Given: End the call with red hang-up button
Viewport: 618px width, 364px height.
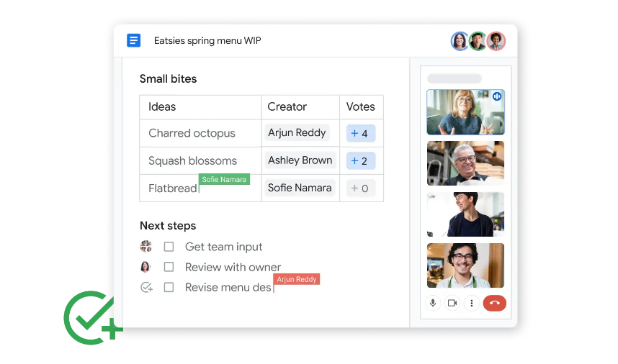Looking at the screenshot, I should click(494, 303).
